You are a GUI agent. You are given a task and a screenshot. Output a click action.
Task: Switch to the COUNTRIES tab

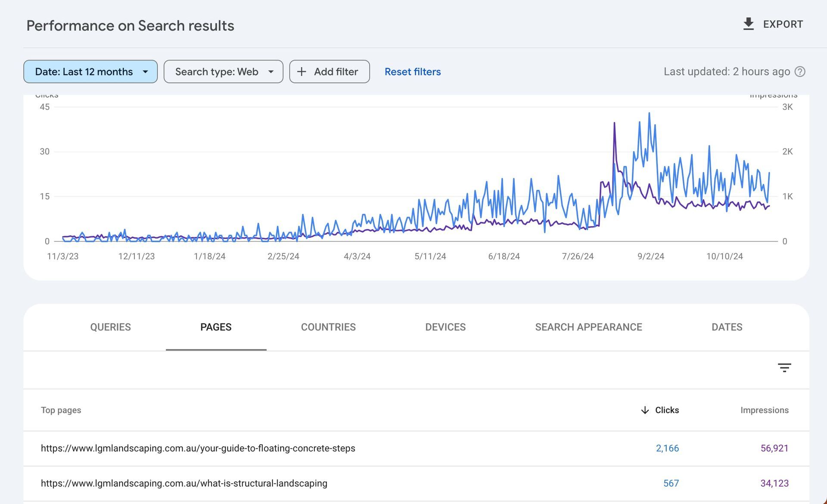pyautogui.click(x=328, y=327)
